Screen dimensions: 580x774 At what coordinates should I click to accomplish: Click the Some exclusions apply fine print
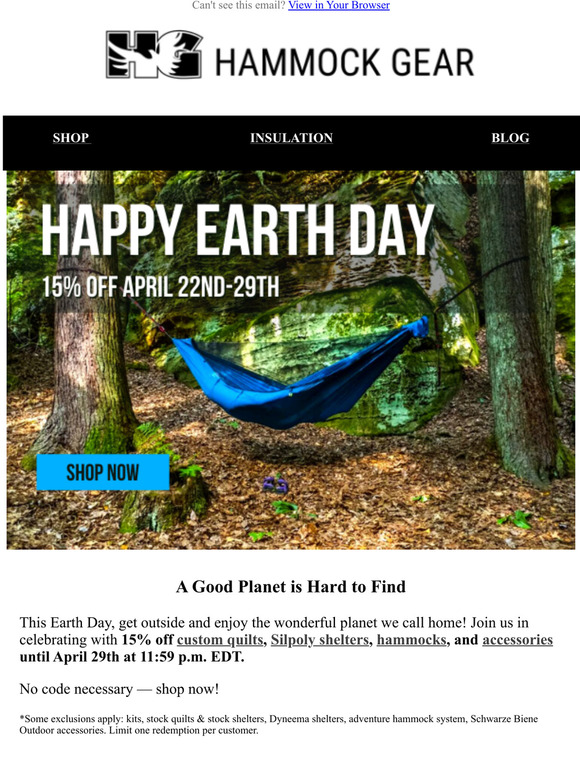coord(278,724)
